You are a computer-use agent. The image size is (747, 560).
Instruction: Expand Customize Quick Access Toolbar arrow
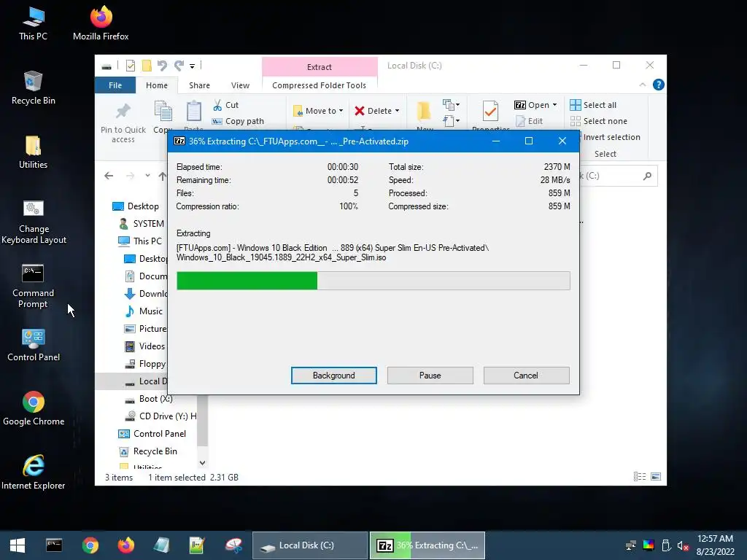192,66
